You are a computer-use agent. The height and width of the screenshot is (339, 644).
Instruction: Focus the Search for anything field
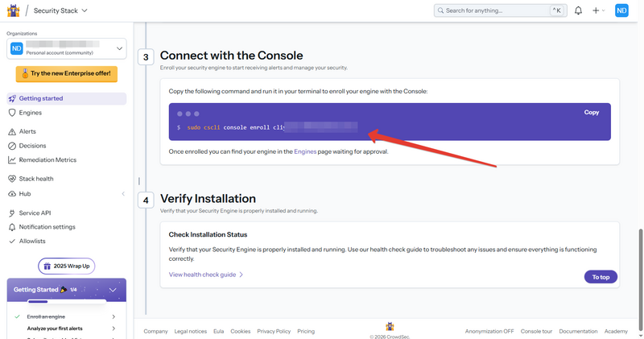500,10
